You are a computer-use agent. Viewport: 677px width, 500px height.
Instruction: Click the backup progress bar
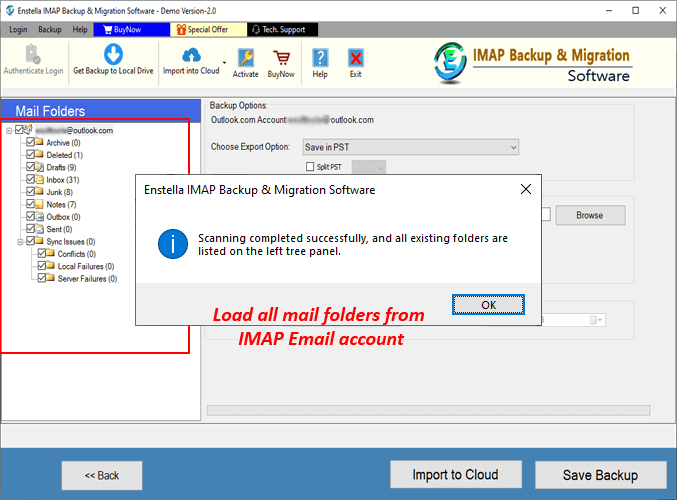(429, 410)
